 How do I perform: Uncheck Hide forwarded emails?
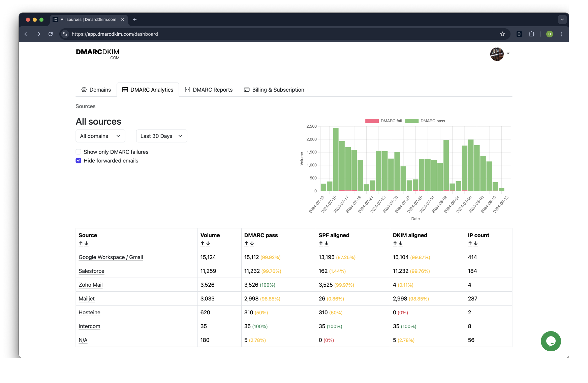point(79,161)
